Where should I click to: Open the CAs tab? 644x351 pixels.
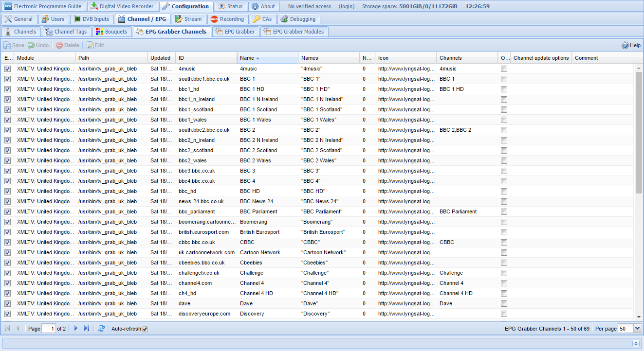click(262, 19)
